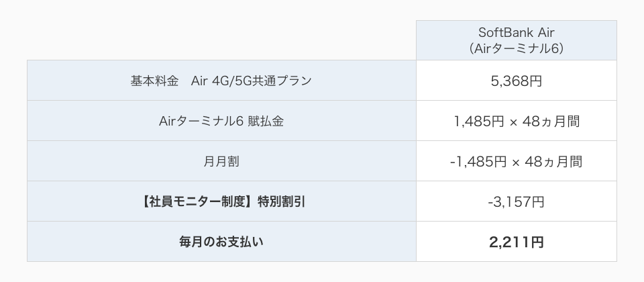Click the Air 4G/5G共通プラン plan name

[x=251, y=81]
